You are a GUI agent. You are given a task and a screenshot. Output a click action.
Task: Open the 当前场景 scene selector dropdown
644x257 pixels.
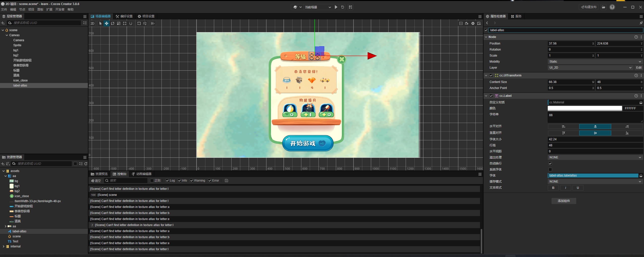coord(318,7)
